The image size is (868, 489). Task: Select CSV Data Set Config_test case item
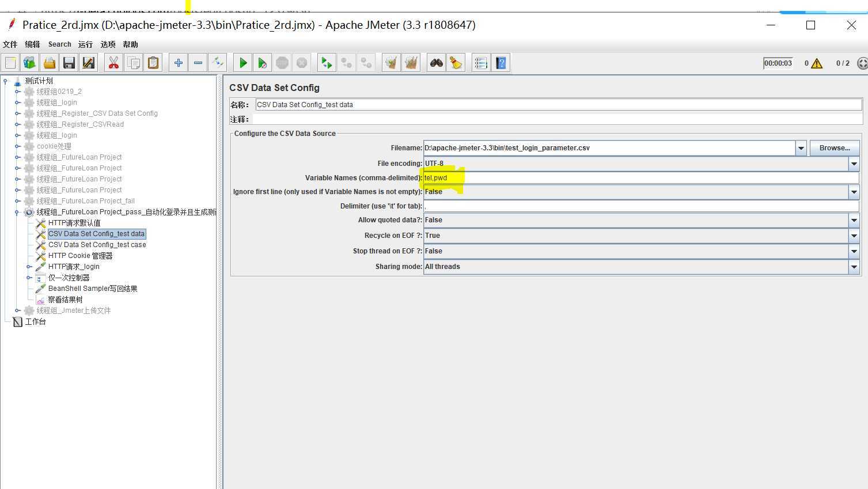coord(97,245)
